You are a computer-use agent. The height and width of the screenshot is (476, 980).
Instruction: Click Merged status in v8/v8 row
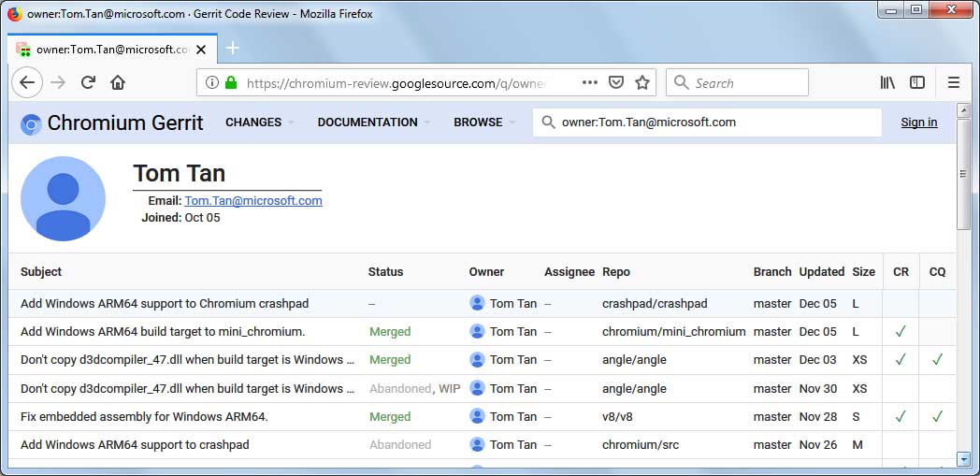[390, 417]
